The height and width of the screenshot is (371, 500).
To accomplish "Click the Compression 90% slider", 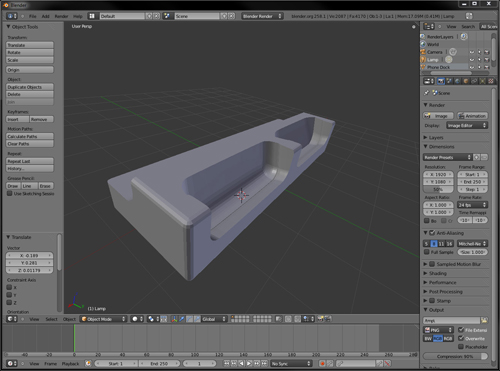I will point(455,356).
